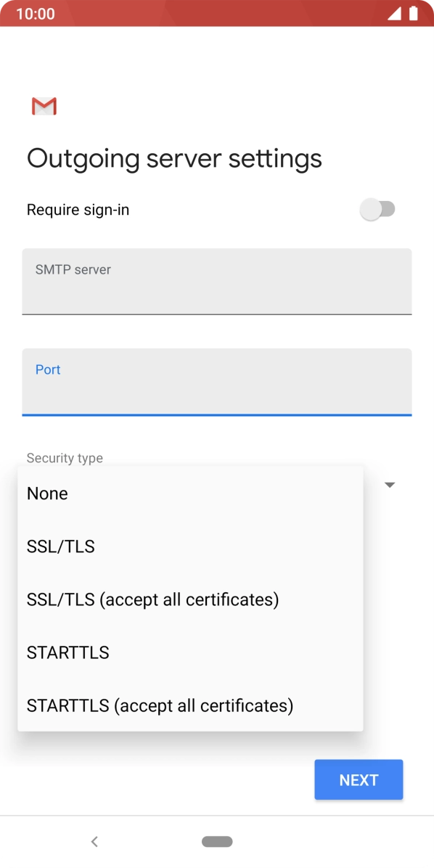Click the dropdown arrow beside Security type
Image resolution: width=434 pixels, height=868 pixels.
[x=390, y=484]
